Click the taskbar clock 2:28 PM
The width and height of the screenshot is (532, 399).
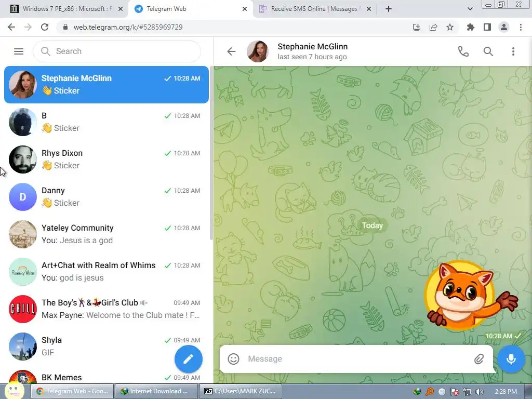point(506,392)
